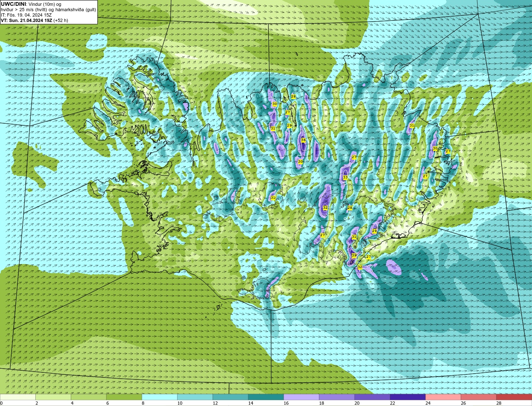Click the 6–8 m/s olive green legend swatch
The image size is (532, 406).
coord(124,397)
